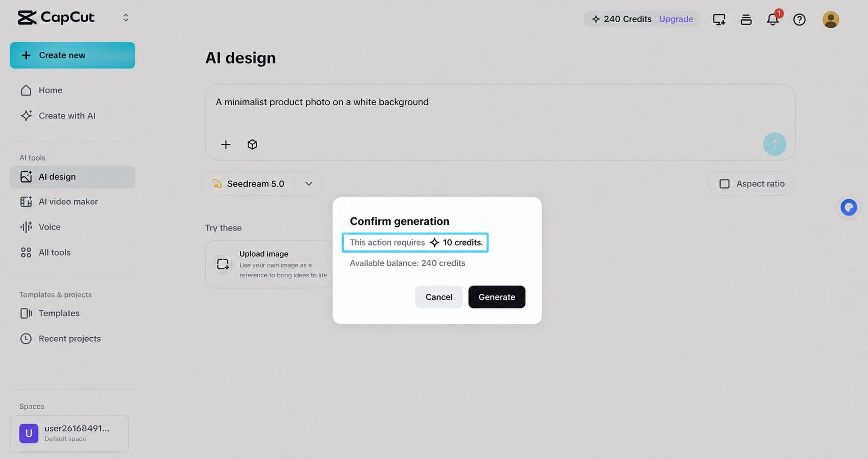Viewport: 868px width, 459px height.
Task: Click the cube icon in prompt box
Action: pos(252,145)
